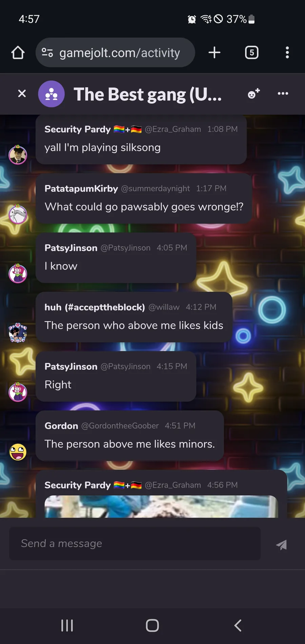Tap the browser home icon

pyautogui.click(x=18, y=53)
